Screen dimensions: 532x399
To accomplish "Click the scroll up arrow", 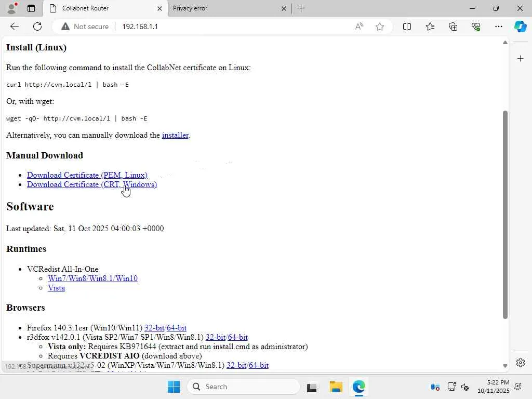I will [505, 43].
